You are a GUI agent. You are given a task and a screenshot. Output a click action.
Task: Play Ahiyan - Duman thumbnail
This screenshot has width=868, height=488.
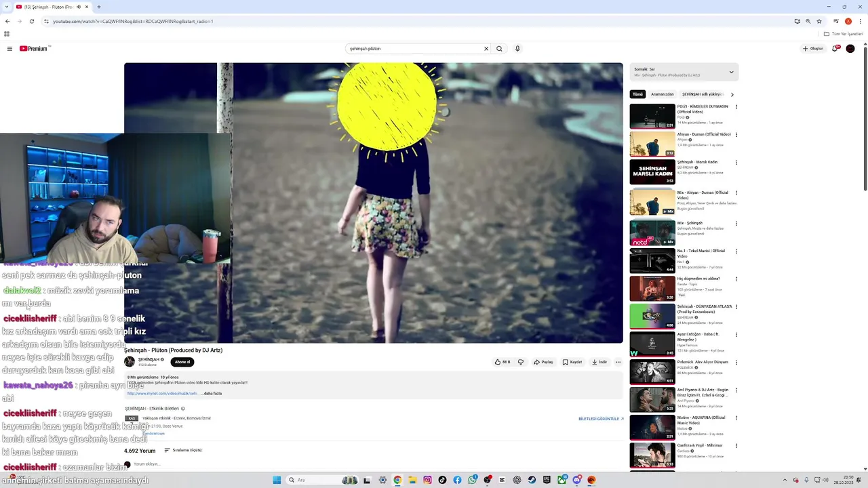tap(652, 144)
